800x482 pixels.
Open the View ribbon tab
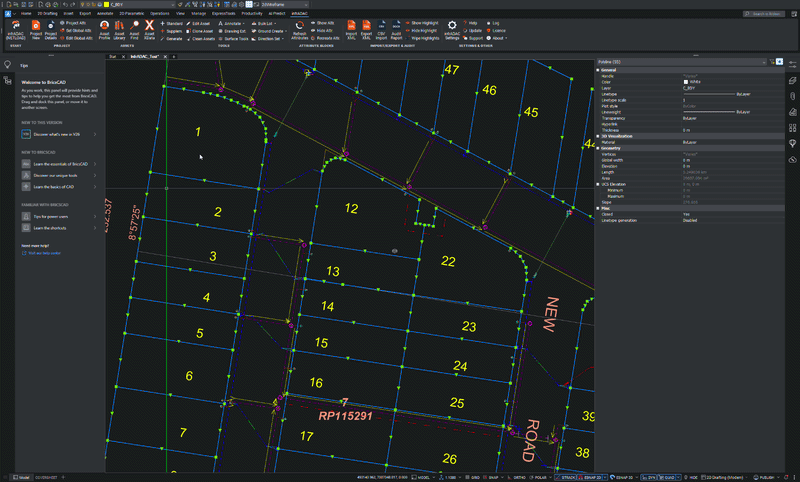180,14
